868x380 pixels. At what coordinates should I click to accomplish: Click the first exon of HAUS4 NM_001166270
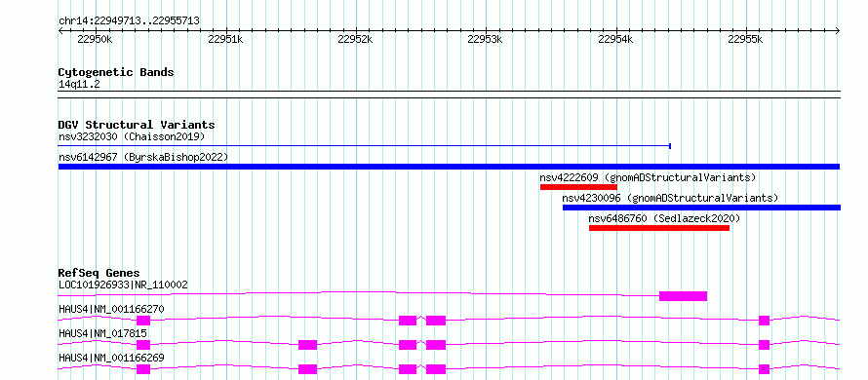(143, 321)
